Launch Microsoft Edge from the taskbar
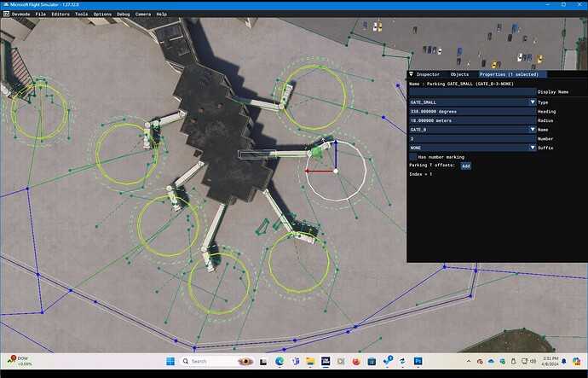This screenshot has width=588, height=378. click(279, 361)
